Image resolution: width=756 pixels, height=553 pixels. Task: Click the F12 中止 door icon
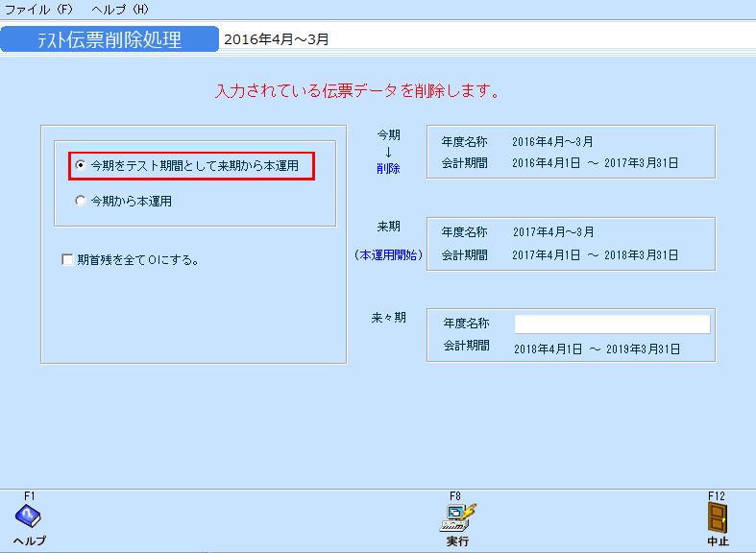718,517
